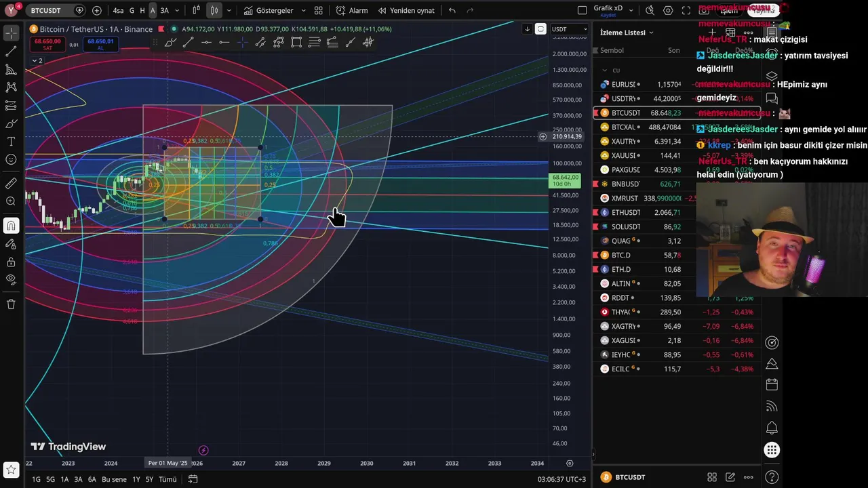Open the layout setup square icon
Image resolution: width=868 pixels, height=488 pixels.
point(582,10)
